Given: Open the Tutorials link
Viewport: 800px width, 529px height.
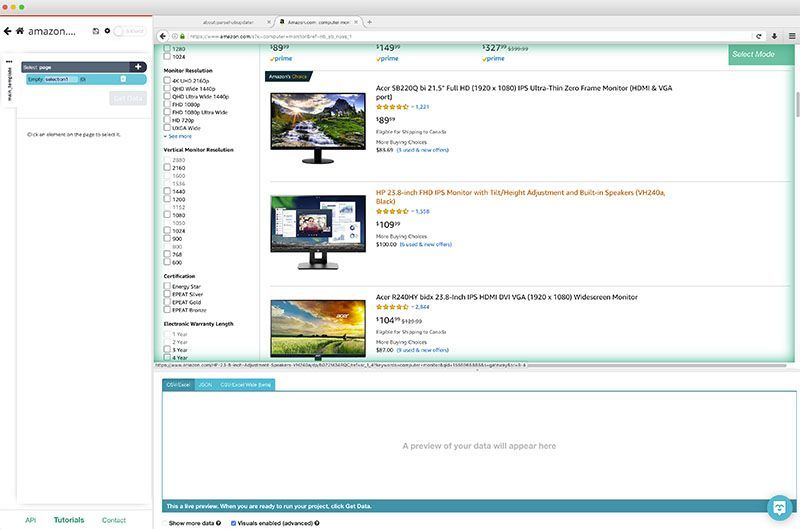Looking at the screenshot, I should [69, 520].
